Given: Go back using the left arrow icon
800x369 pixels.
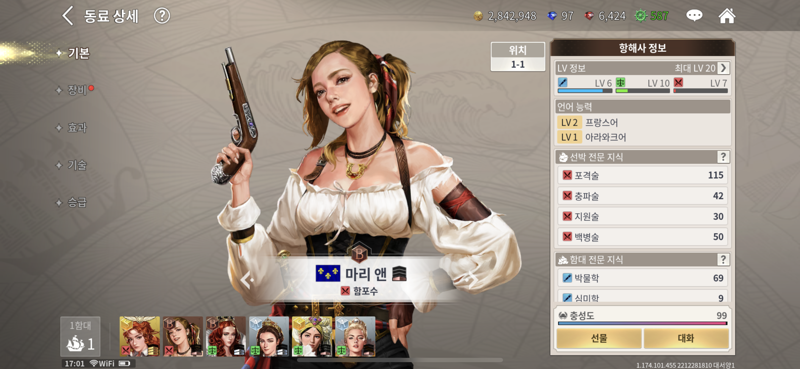Looking at the screenshot, I should pyautogui.click(x=67, y=16).
